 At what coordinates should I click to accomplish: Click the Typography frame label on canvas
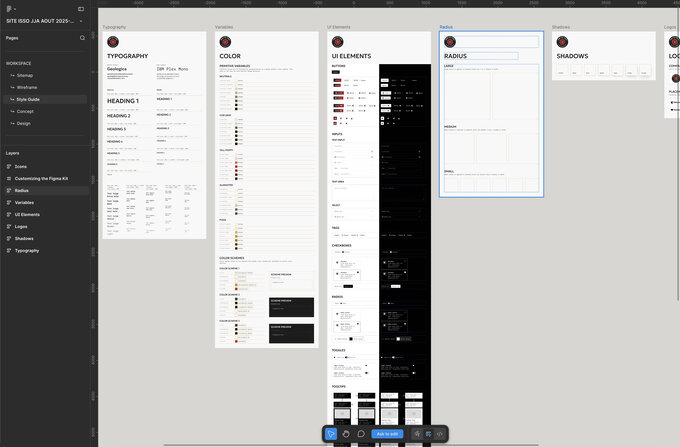point(114,27)
